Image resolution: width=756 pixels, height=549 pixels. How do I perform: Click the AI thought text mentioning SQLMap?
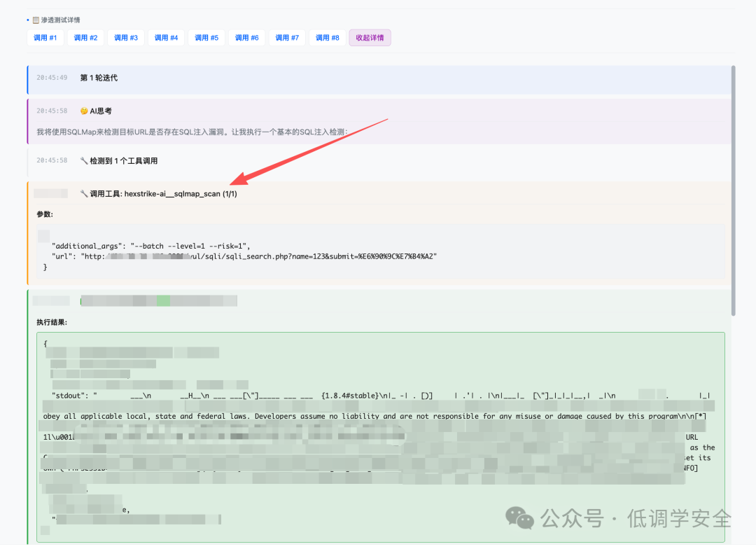(192, 132)
